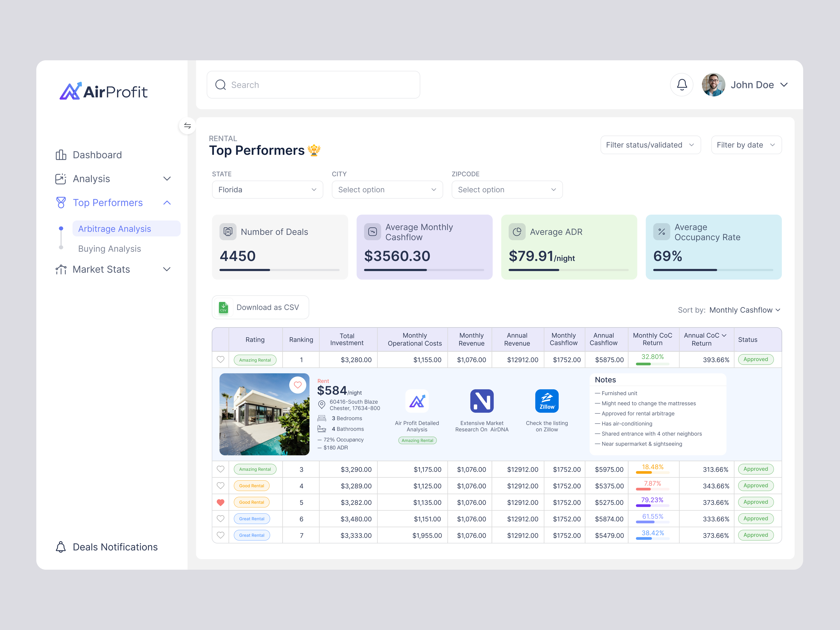Open Market Stats menu item

[101, 269]
